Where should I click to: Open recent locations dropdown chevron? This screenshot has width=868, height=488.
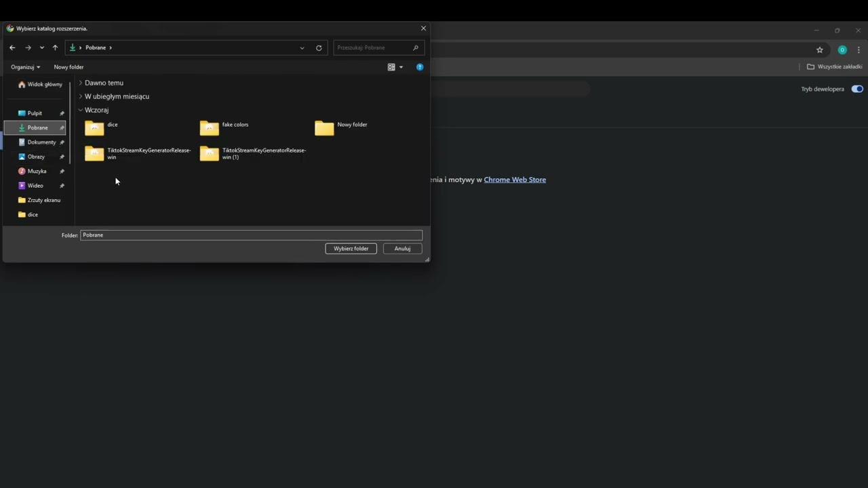pyautogui.click(x=42, y=47)
